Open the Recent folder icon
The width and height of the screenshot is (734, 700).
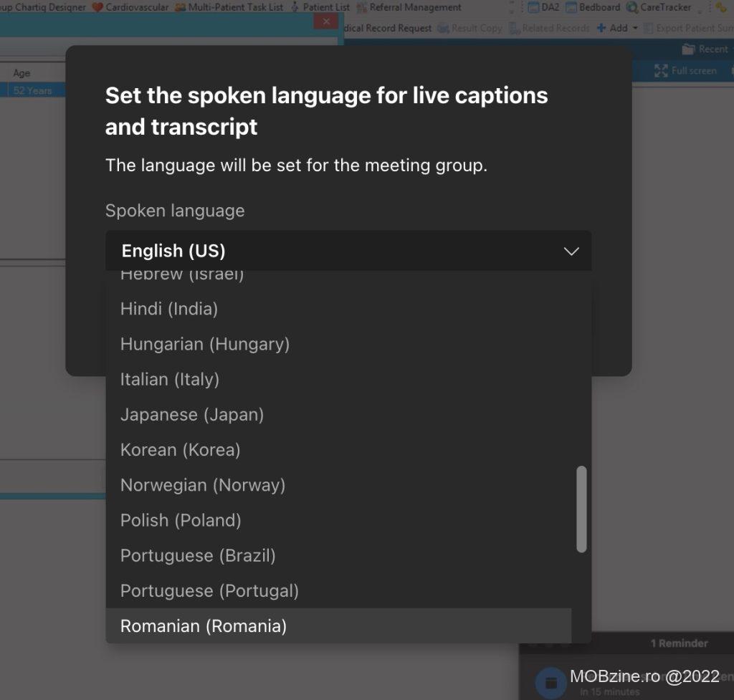click(x=688, y=49)
